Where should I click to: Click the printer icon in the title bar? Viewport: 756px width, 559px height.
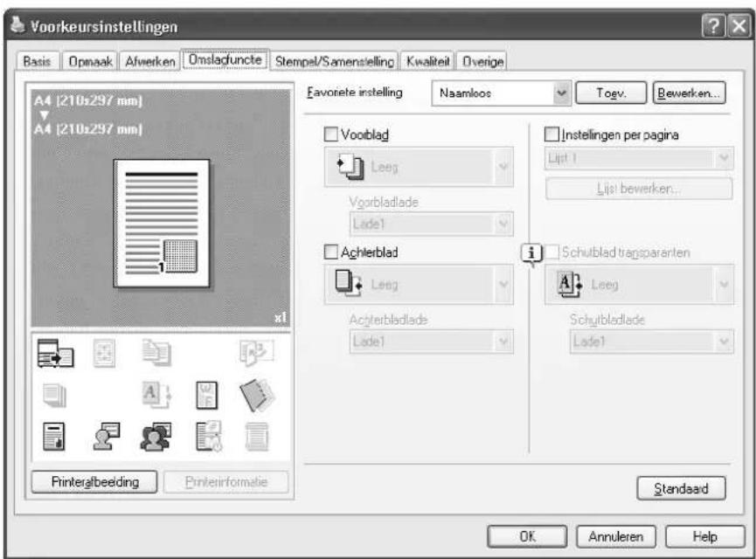click(x=17, y=25)
